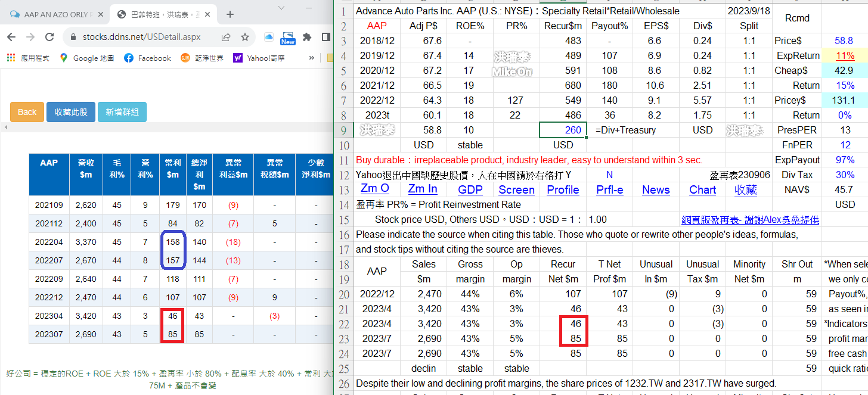
Task: Click the 收藏此股 button
Action: coord(71,112)
